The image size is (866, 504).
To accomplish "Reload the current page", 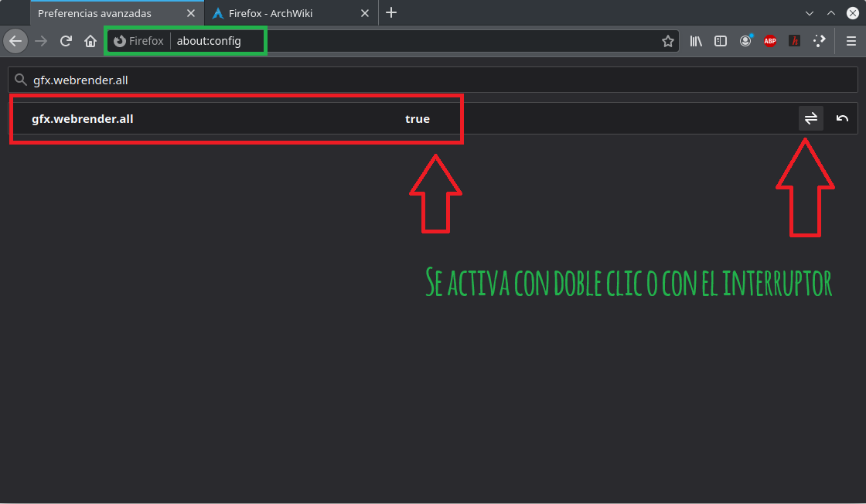I will click(x=66, y=41).
